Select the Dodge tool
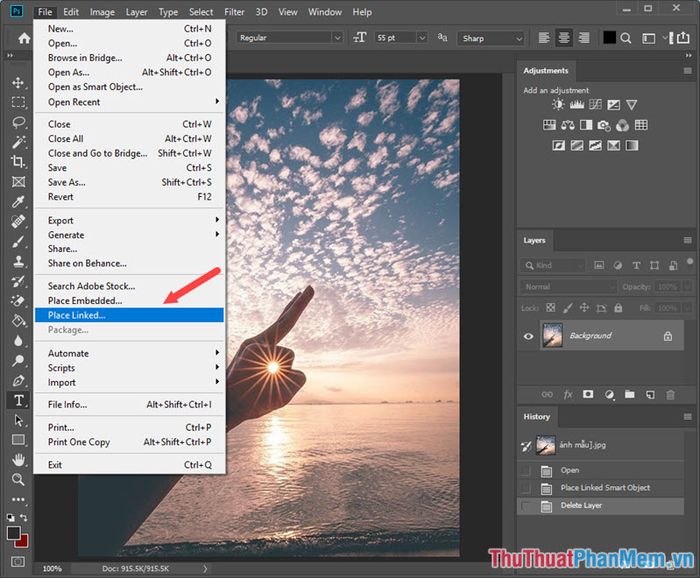Image resolution: width=700 pixels, height=578 pixels. [x=18, y=360]
